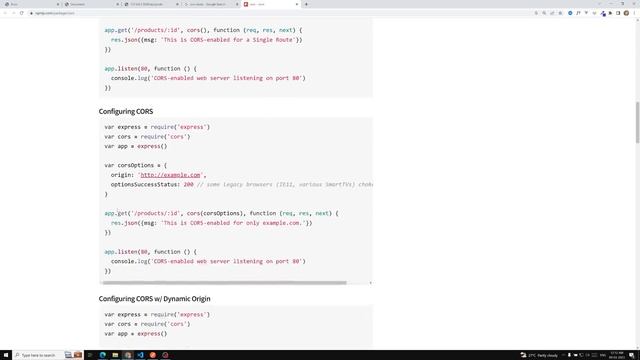Bookmark this page with the star icon
Image resolution: width=640 pixels, height=360 pixels.
560,13
